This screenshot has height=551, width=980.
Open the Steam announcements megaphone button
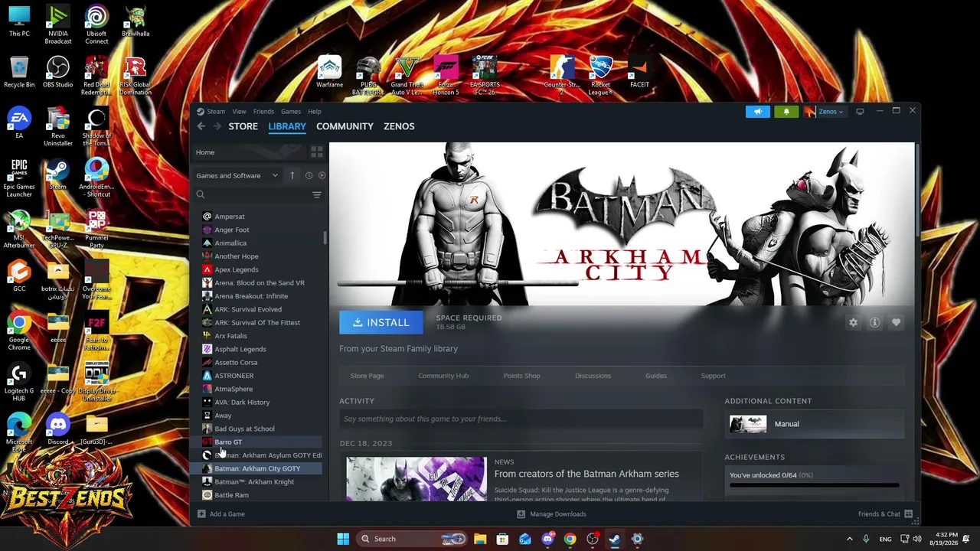[758, 112]
